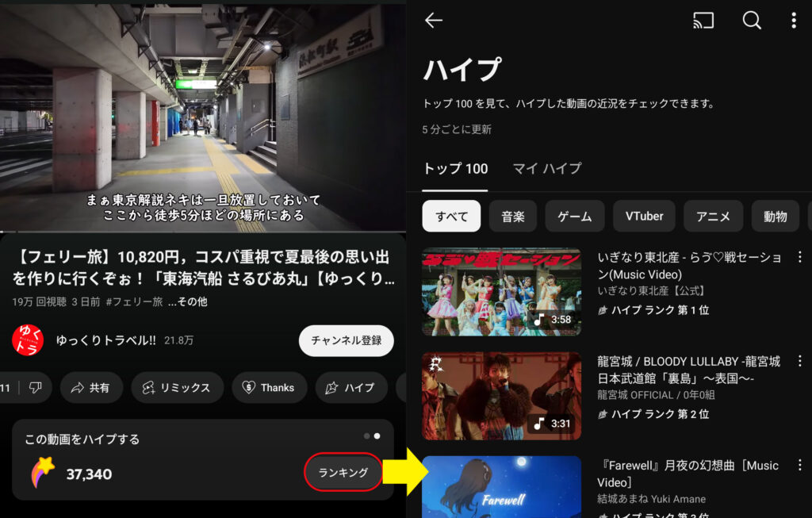Open the Cast to device icon
This screenshot has height=518, width=812.
(703, 21)
